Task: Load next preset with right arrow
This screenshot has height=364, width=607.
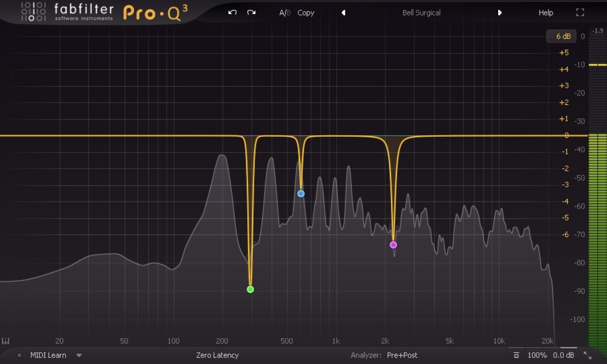Action: click(x=500, y=13)
